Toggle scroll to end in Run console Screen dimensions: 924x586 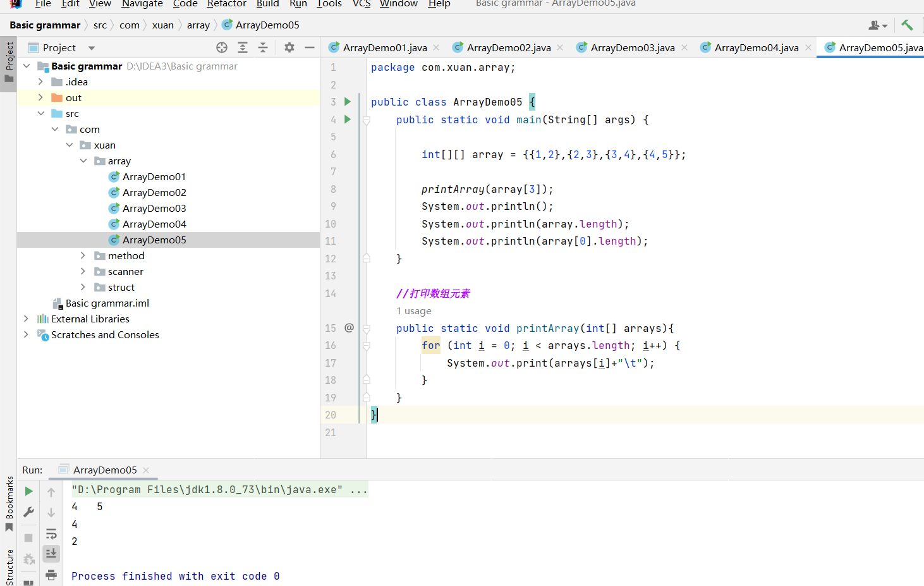pos(51,554)
